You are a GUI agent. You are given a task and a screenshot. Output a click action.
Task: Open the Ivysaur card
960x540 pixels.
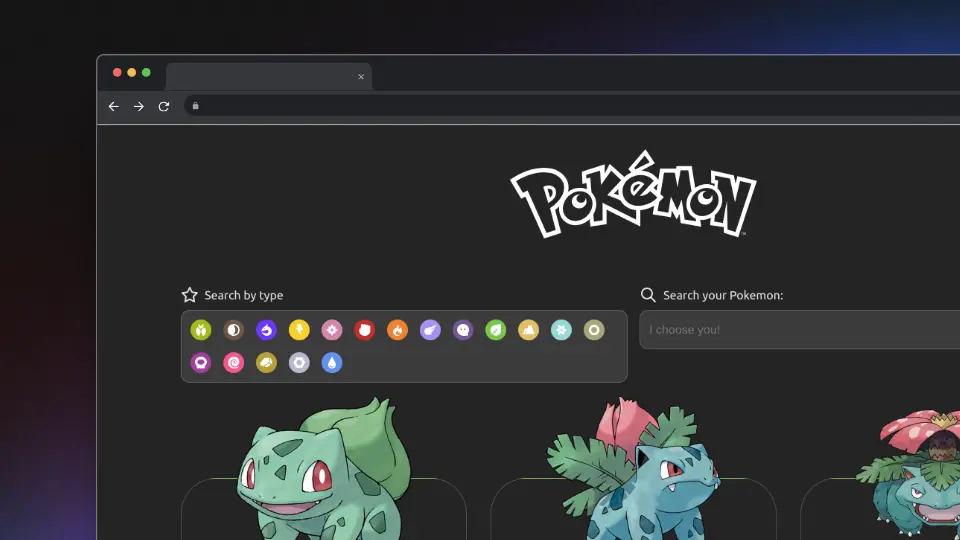pyautogui.click(x=634, y=471)
